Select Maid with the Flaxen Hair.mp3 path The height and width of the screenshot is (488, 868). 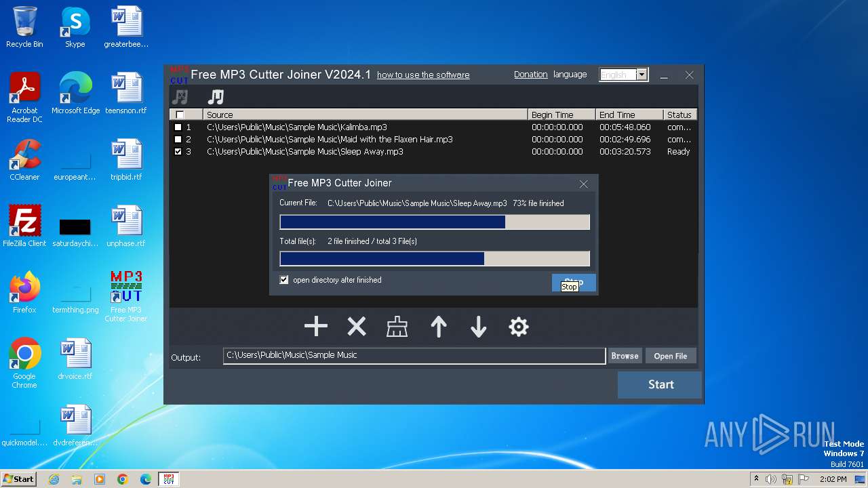(x=330, y=140)
